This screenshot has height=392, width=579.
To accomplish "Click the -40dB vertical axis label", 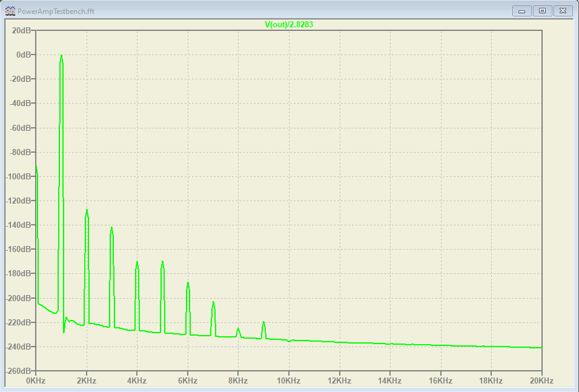I will click(21, 104).
